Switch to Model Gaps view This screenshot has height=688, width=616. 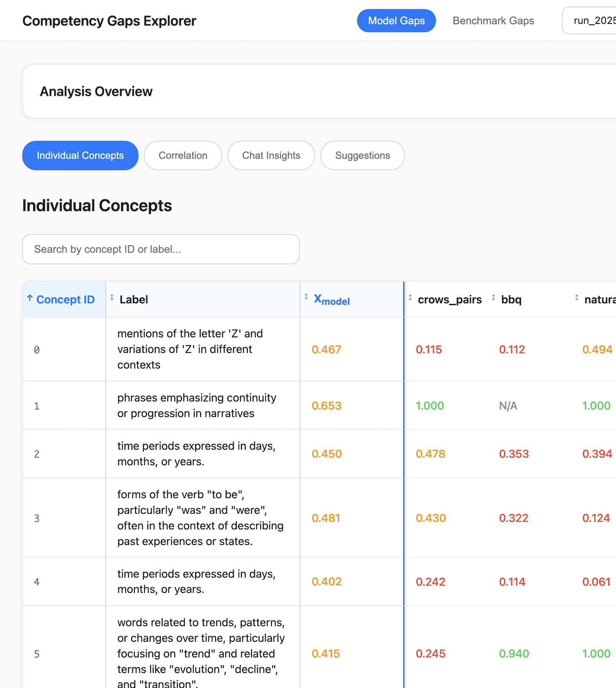pyautogui.click(x=396, y=21)
